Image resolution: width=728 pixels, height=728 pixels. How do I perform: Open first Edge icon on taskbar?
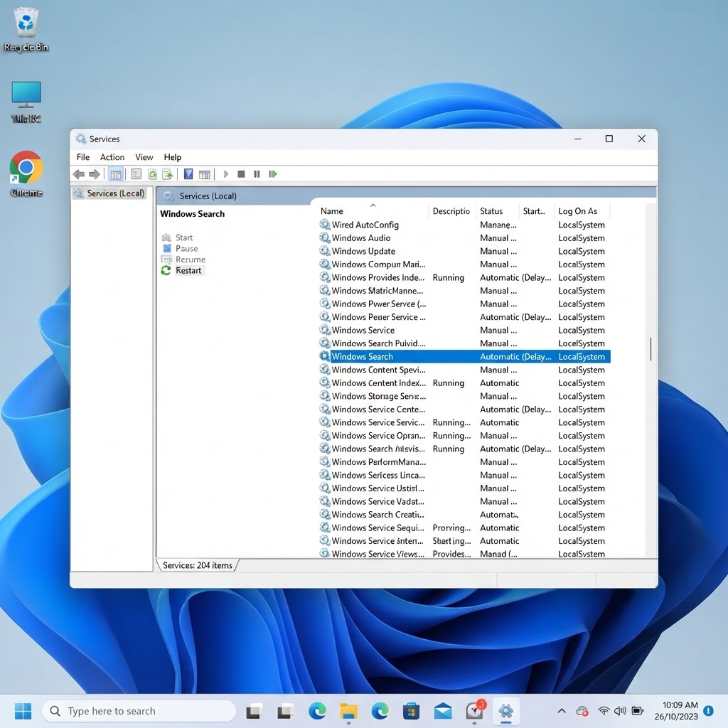pos(316,711)
